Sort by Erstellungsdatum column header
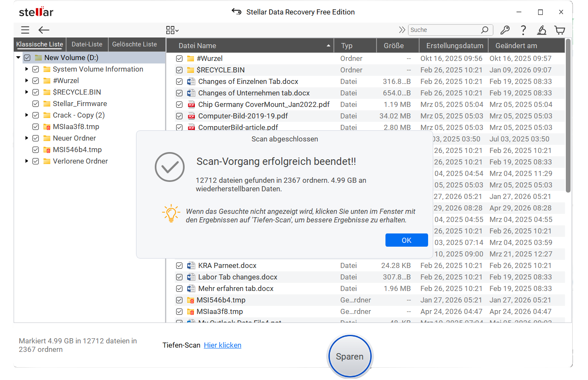The height and width of the screenshot is (380, 588). click(454, 46)
